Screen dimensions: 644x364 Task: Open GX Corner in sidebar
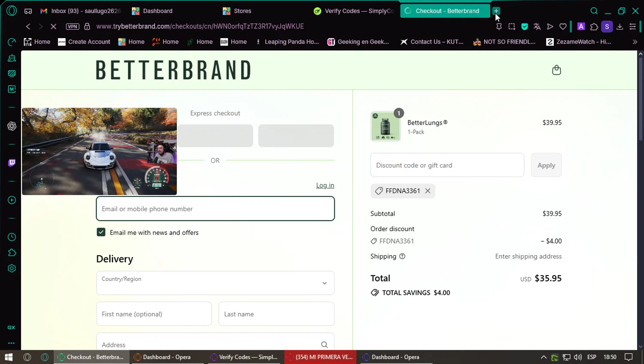pos(11,327)
